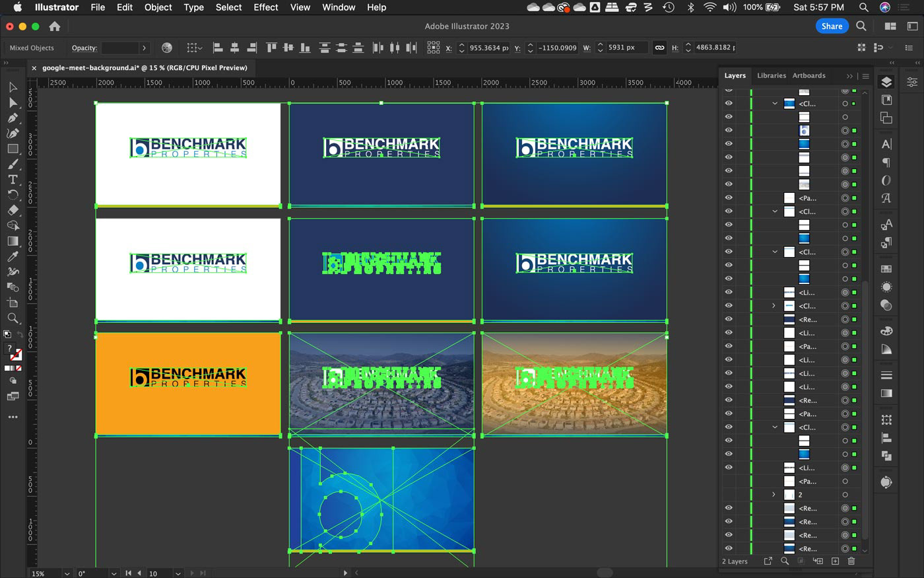
Task: Select the Curvature tool
Action: [x=13, y=133]
